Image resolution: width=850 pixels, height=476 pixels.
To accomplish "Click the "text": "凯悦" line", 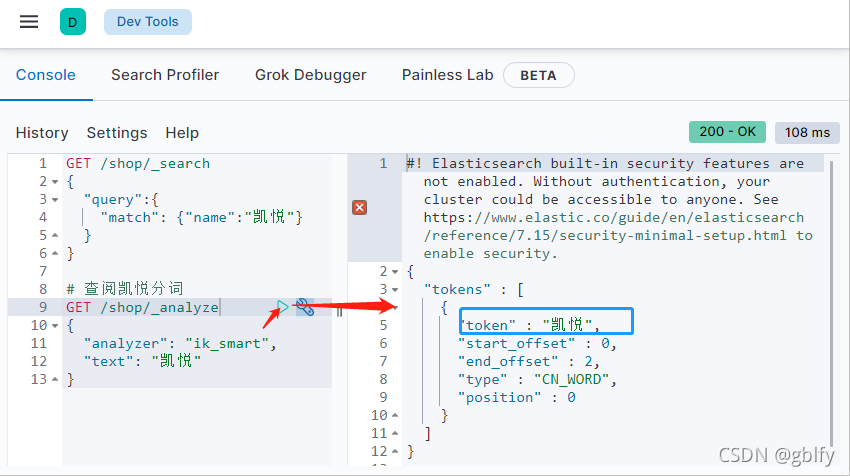I will pos(142,361).
